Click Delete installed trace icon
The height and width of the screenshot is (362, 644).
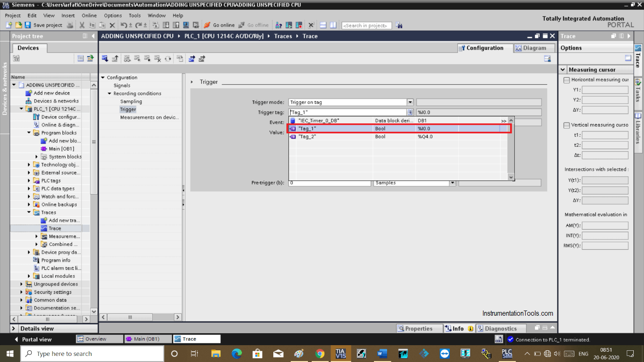tap(158, 58)
